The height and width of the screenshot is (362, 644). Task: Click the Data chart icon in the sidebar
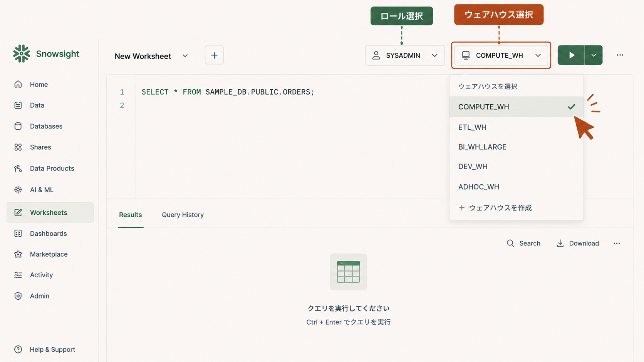pyautogui.click(x=18, y=105)
